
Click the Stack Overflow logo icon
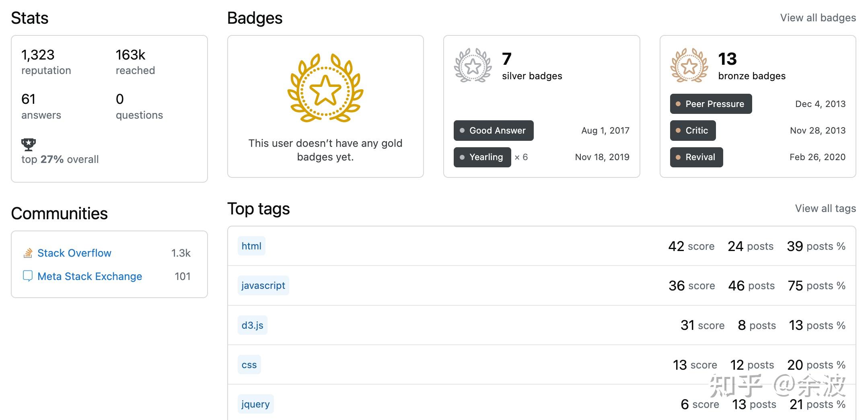(x=28, y=253)
